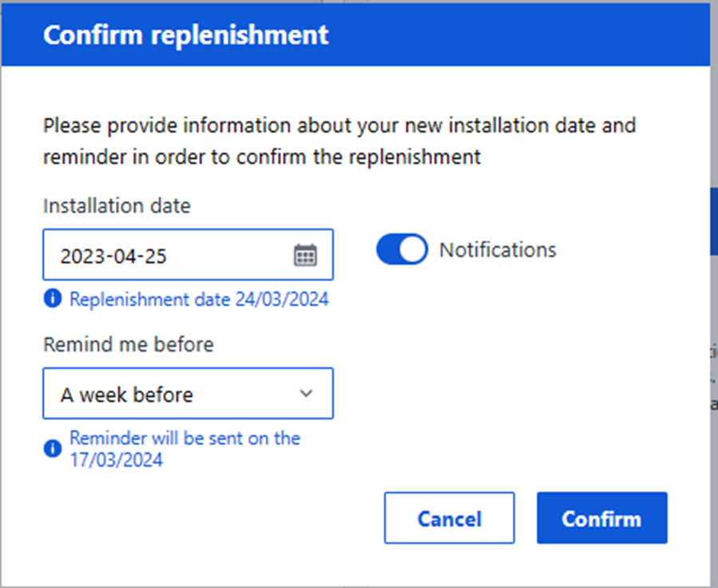This screenshot has height=588, width=718.
Task: Tap the circular info icon near the reminder date
Action: coord(52,448)
